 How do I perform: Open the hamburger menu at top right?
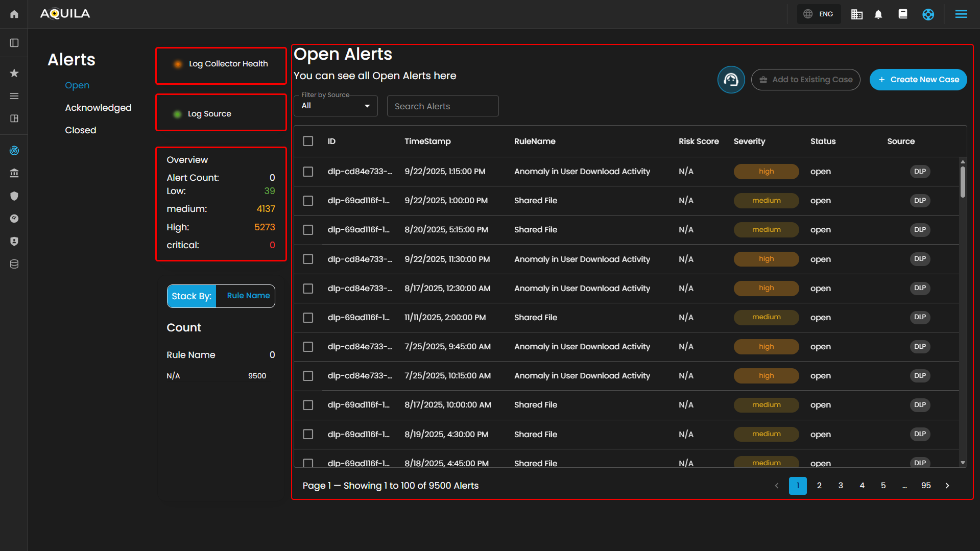click(x=961, y=14)
